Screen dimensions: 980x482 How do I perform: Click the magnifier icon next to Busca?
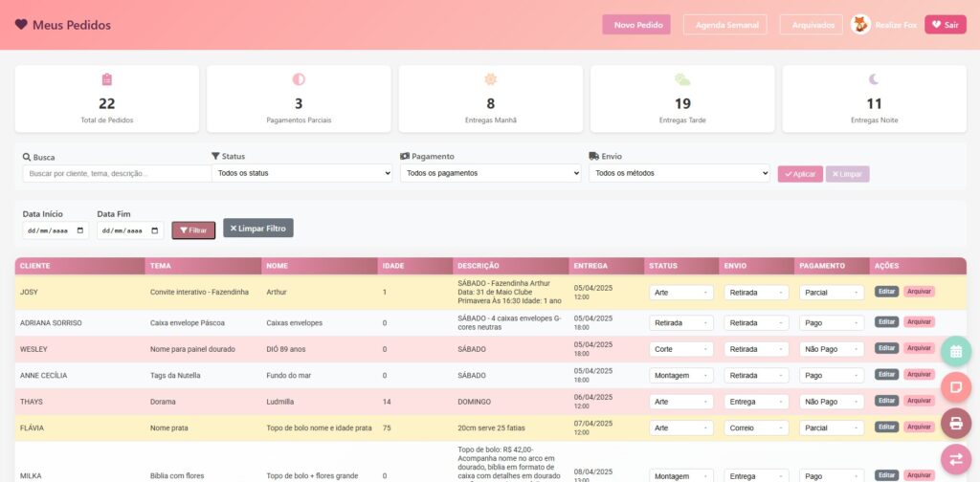(27, 158)
